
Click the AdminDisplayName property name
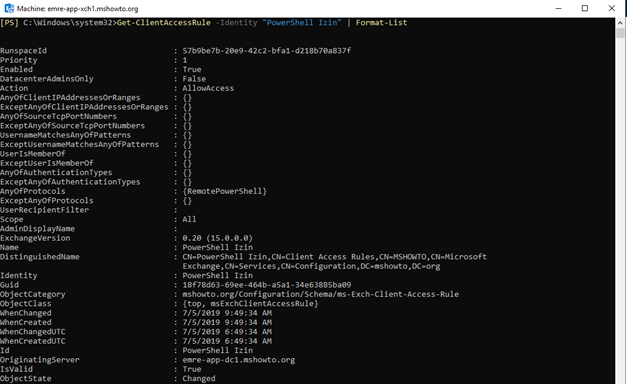[37, 229]
